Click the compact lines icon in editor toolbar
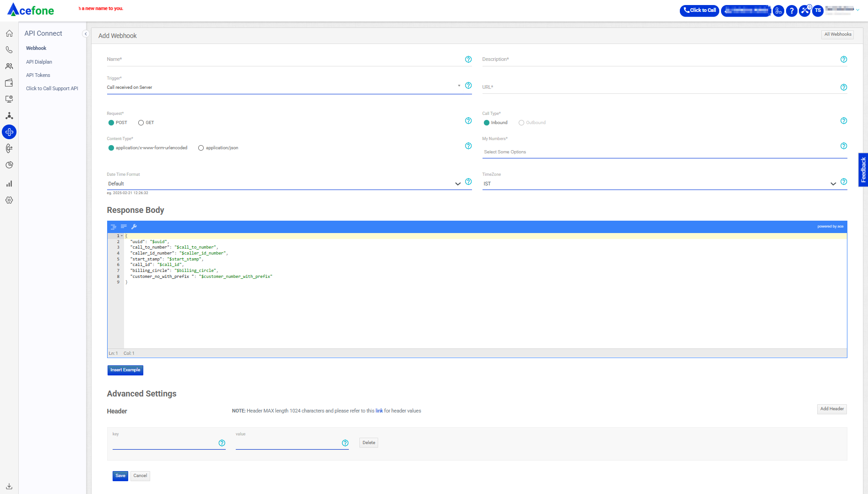This screenshot has height=494, width=868. pyautogui.click(x=124, y=227)
